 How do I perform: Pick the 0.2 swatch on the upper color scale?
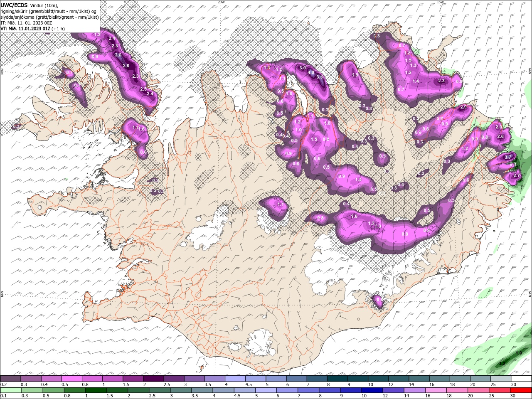pos(10,379)
